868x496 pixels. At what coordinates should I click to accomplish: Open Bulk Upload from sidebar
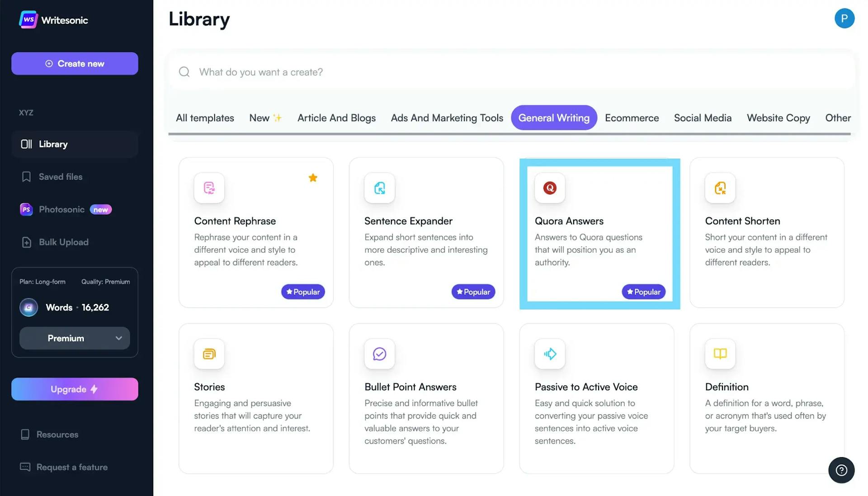click(63, 242)
